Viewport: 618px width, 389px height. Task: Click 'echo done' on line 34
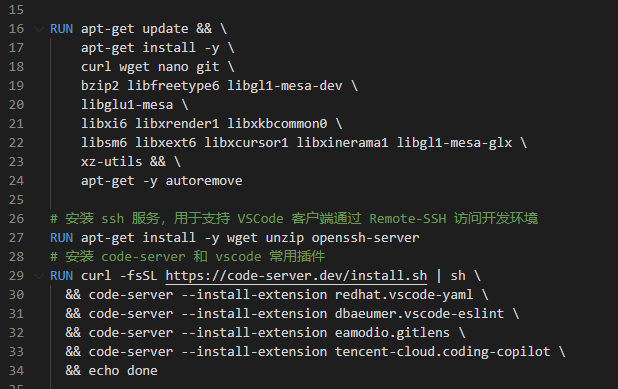click(123, 370)
